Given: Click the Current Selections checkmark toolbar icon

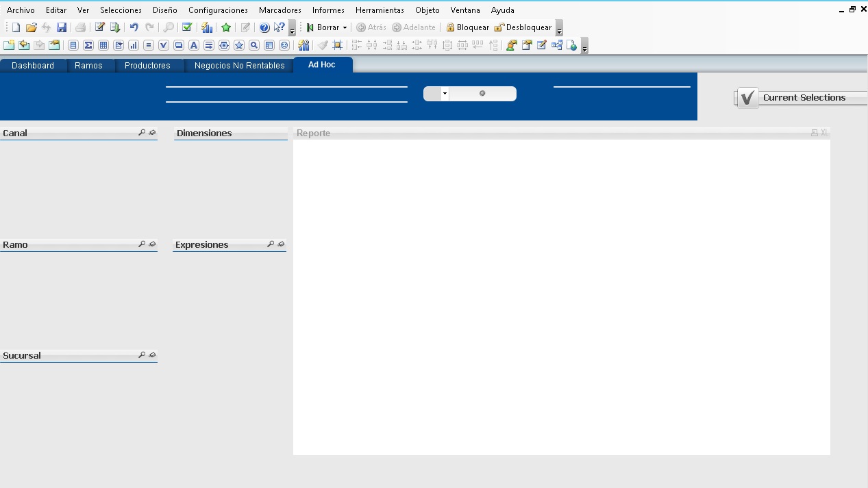Looking at the screenshot, I should pyautogui.click(x=187, y=27).
